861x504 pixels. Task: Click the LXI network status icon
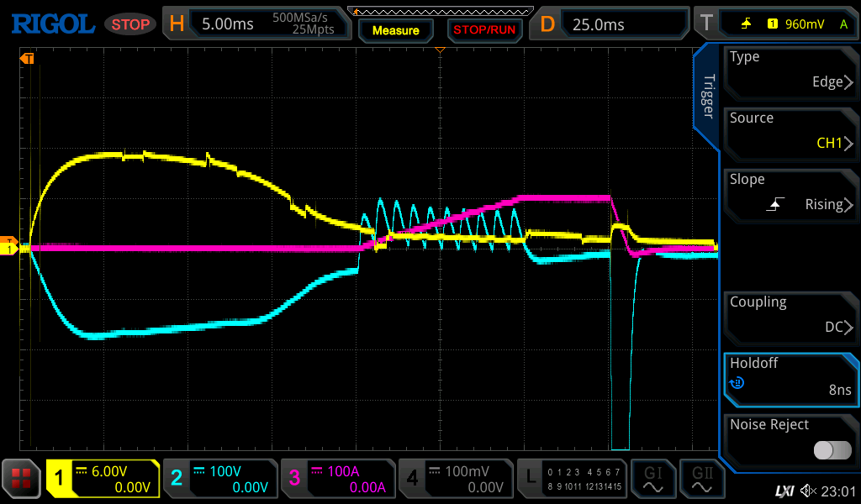click(x=783, y=491)
